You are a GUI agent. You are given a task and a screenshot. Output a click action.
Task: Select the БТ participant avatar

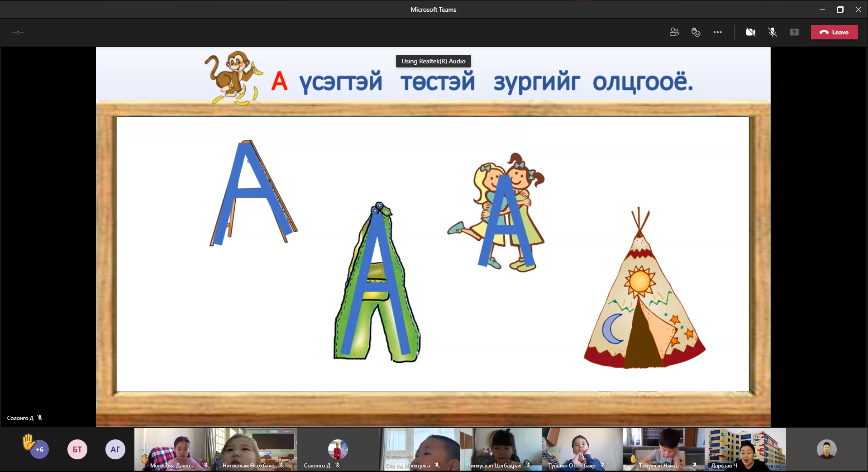pyautogui.click(x=77, y=449)
